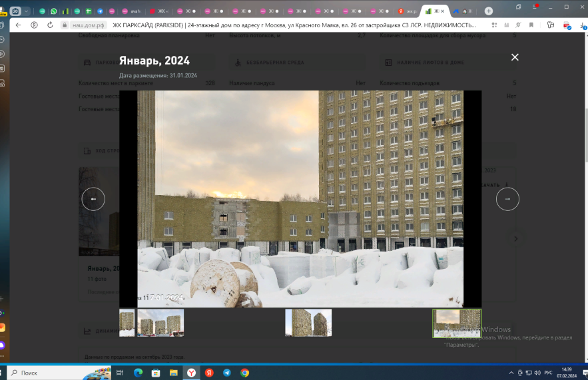
Task: Open the Telegram pinned tab
Action: [x=100, y=11]
